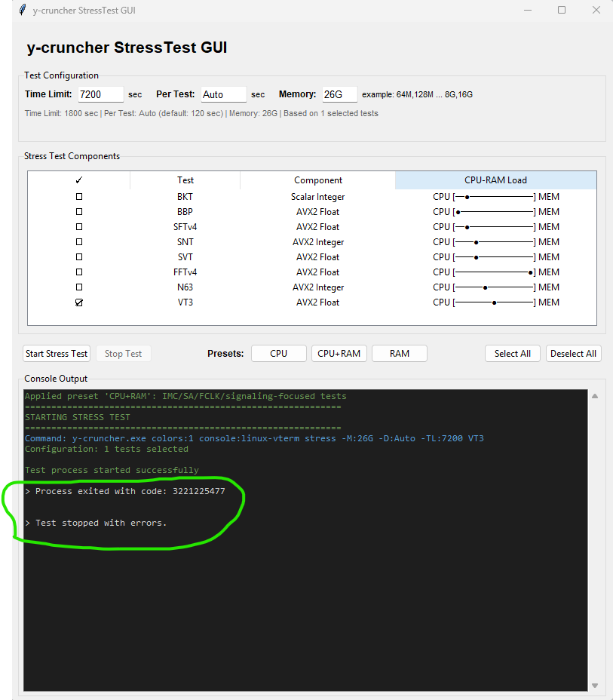The height and width of the screenshot is (700, 613).
Task: Click the 'BKT' test name
Action: pos(185,197)
